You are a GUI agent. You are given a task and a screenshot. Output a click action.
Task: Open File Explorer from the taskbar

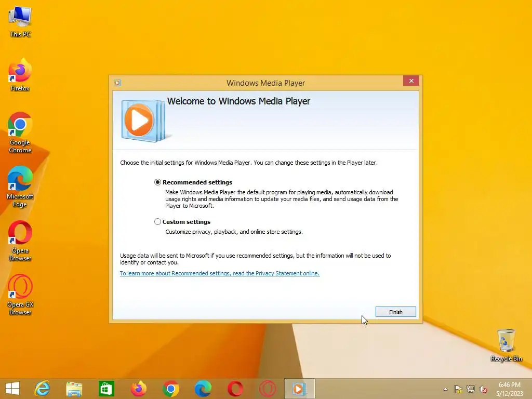tap(74, 389)
